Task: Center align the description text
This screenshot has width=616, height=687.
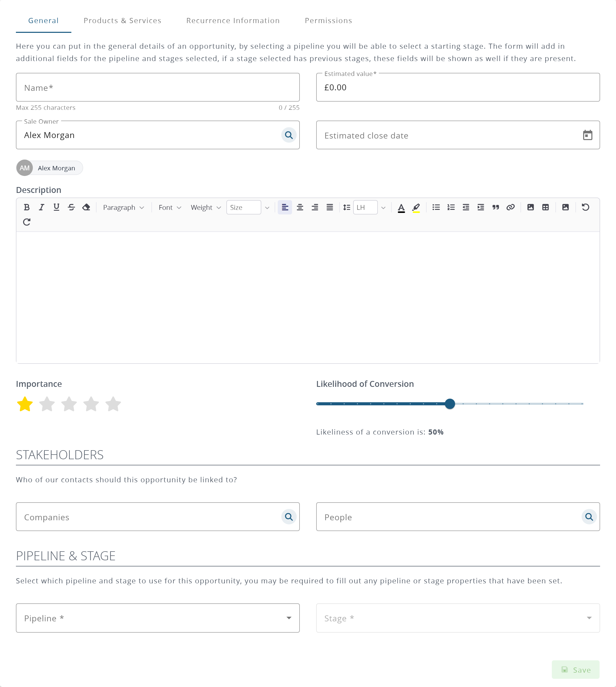Action: (x=300, y=207)
